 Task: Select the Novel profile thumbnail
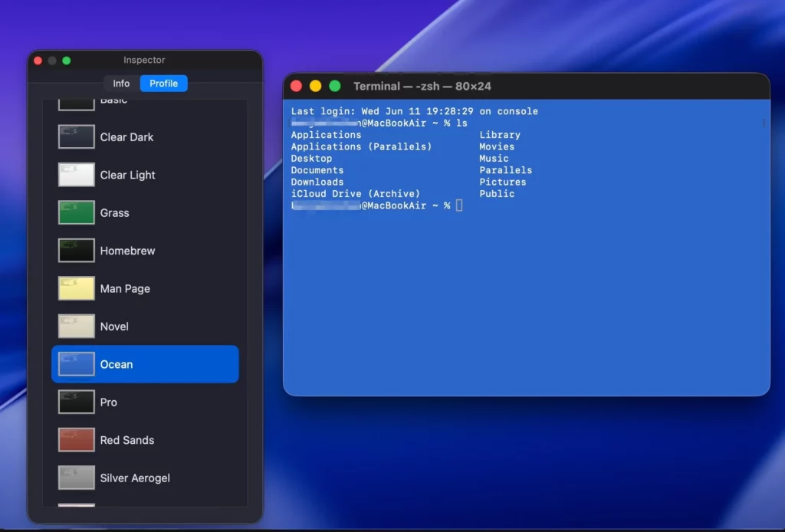click(76, 327)
